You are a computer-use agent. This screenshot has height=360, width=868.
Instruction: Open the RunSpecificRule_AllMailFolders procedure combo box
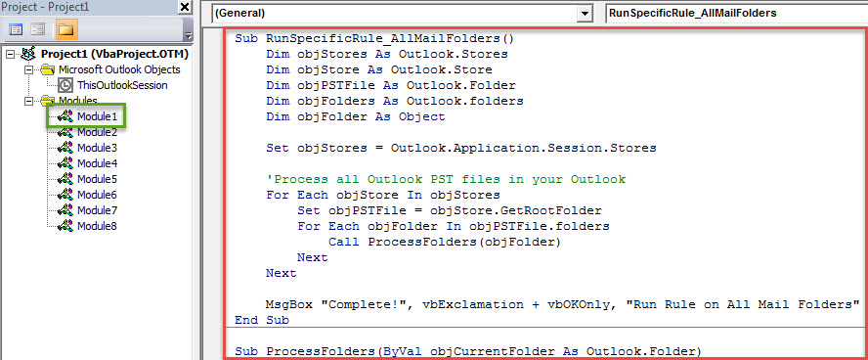(x=736, y=14)
